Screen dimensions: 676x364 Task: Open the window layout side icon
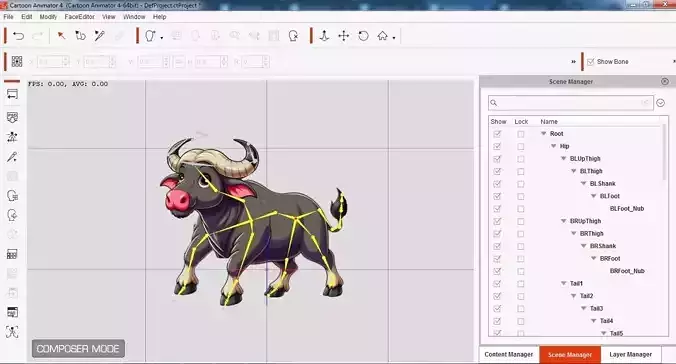13,312
